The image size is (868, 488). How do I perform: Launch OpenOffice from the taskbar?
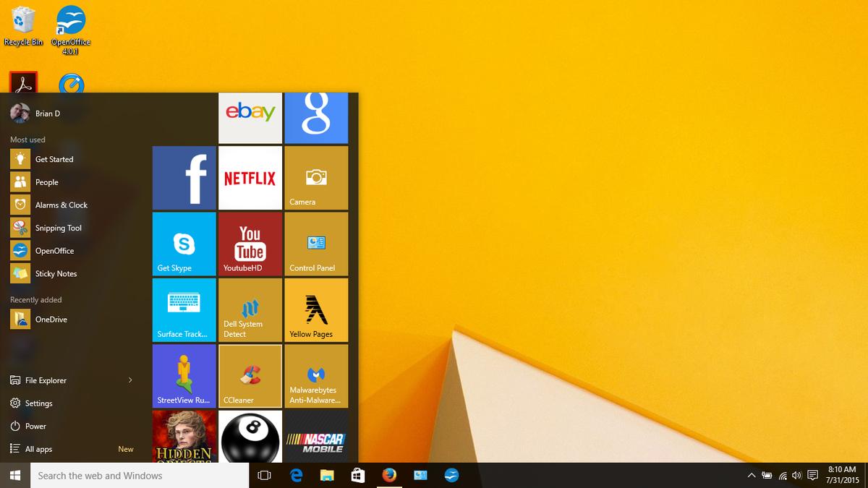(451, 475)
